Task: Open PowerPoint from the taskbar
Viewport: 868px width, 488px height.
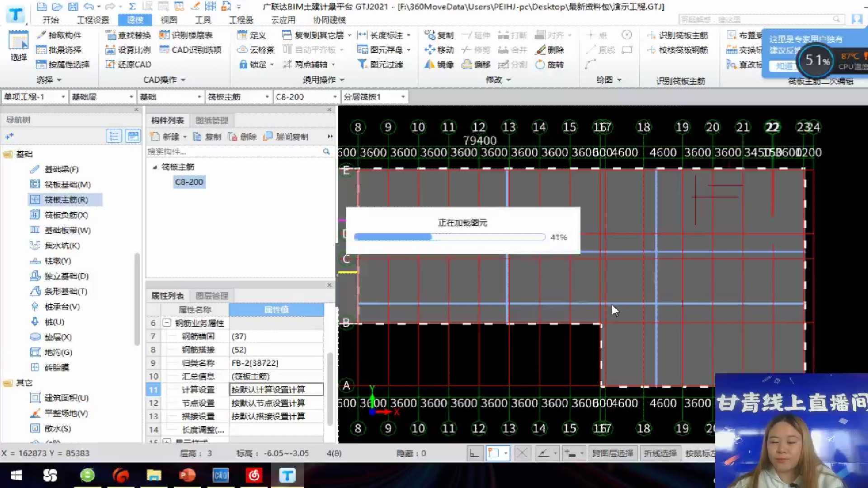Action: point(187,475)
